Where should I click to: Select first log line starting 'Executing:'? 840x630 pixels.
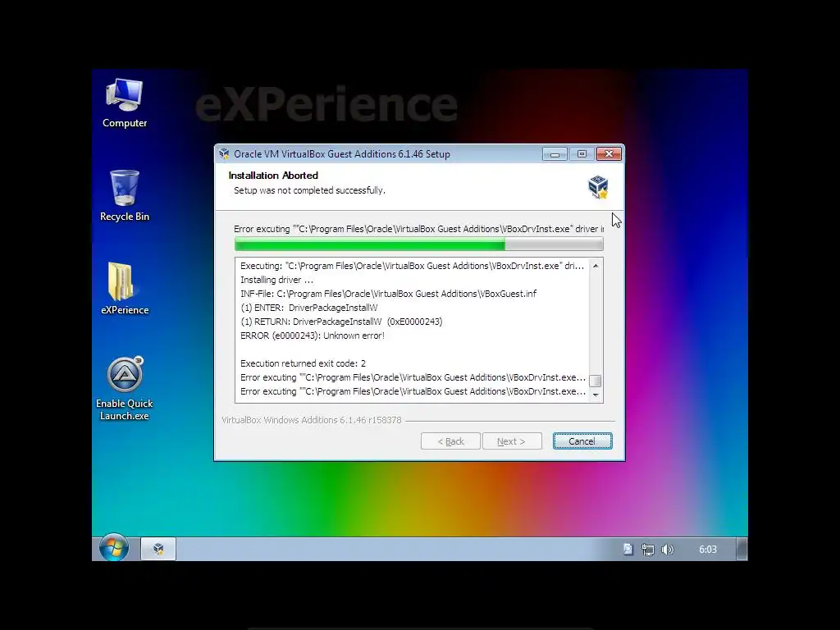412,266
